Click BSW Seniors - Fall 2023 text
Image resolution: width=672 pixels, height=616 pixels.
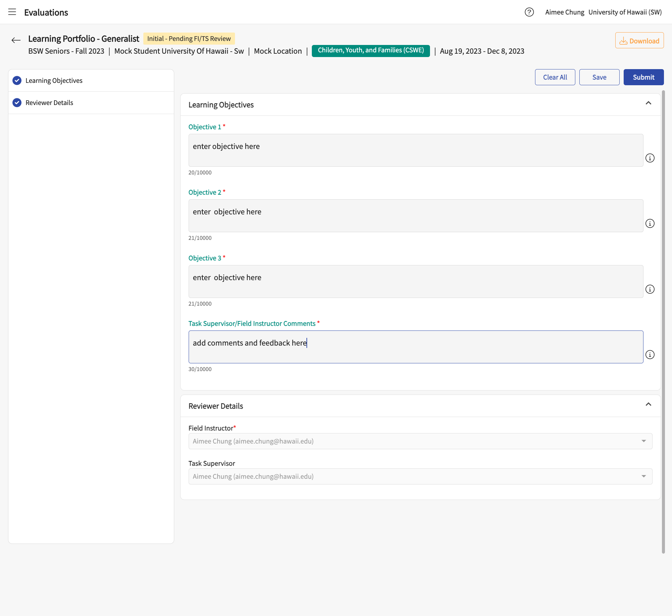click(66, 51)
